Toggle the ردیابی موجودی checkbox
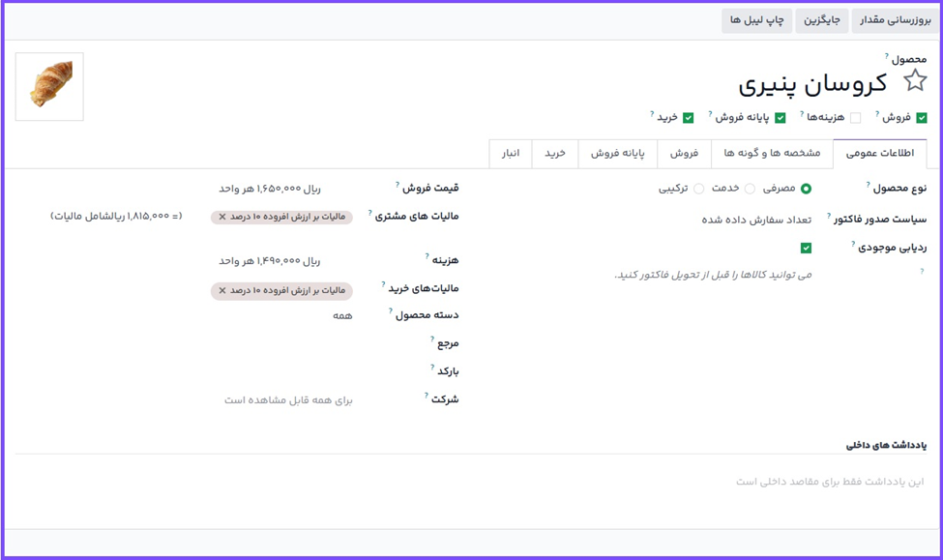This screenshot has width=943, height=560. (x=806, y=249)
